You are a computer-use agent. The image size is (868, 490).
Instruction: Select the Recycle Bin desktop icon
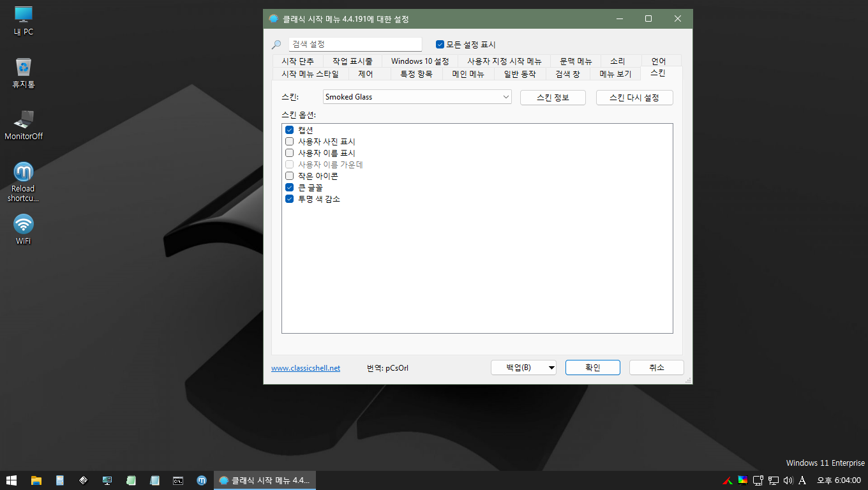(24, 73)
